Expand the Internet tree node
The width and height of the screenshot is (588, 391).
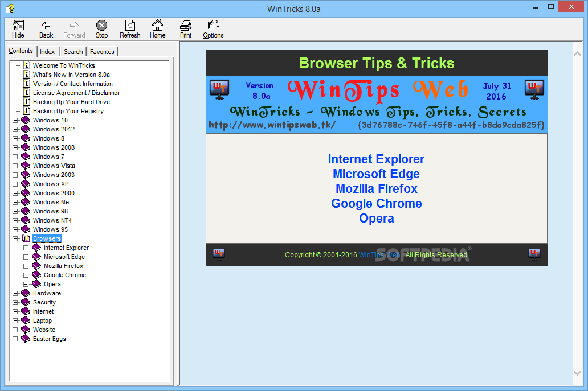click(x=15, y=311)
